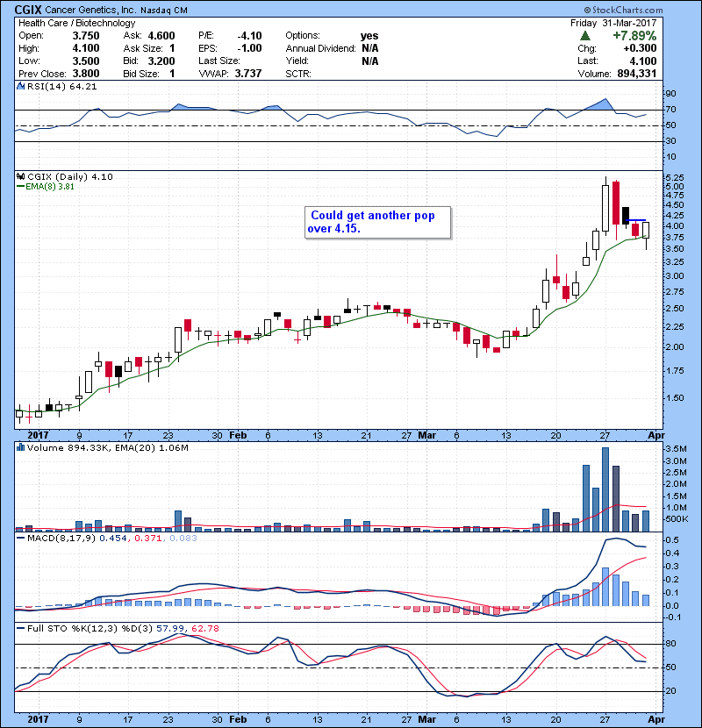The image size is (702, 728).
Task: Click the Prev Close value 3.800
Action: [x=86, y=74]
